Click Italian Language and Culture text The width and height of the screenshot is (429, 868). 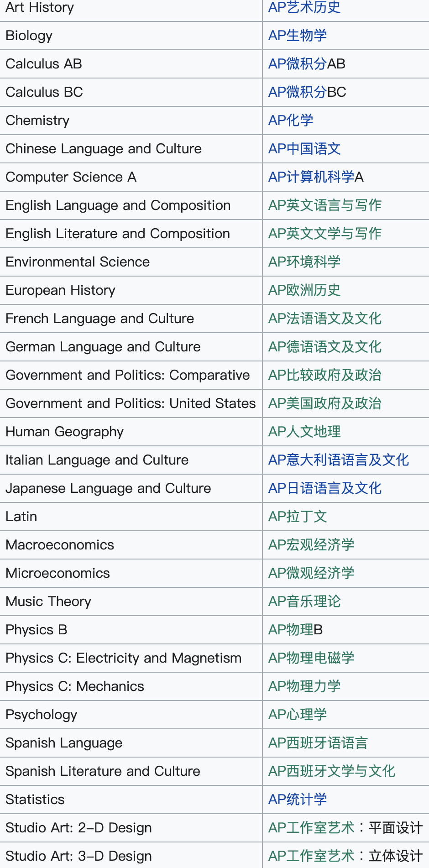pos(97,460)
